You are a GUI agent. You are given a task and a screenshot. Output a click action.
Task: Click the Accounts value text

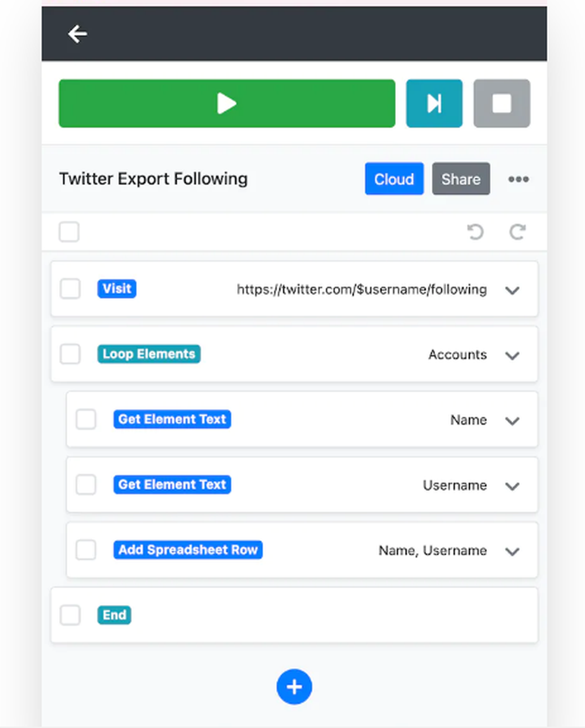point(457,355)
